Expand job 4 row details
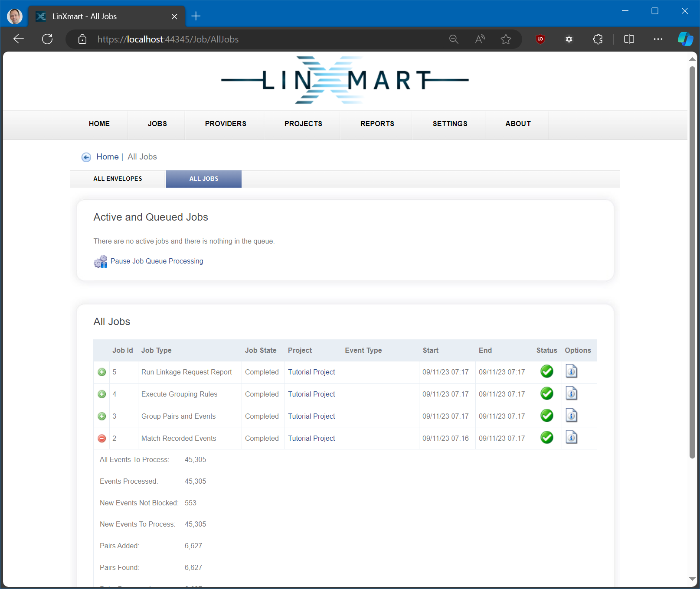 [x=102, y=394]
